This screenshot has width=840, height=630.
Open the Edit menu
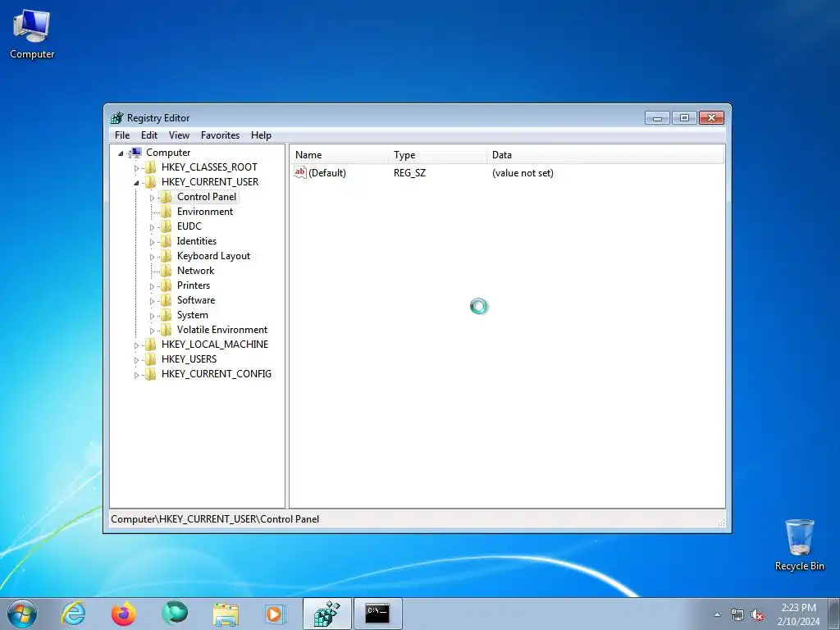(149, 135)
